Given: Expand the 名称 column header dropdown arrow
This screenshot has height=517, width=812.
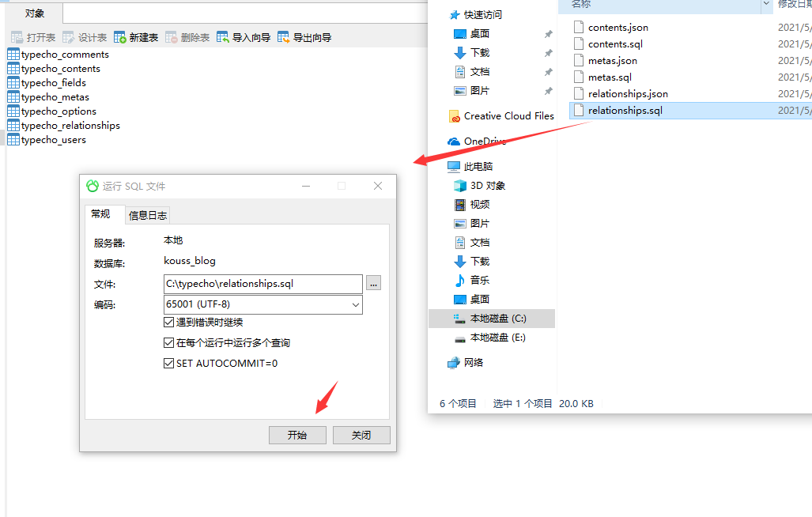Looking at the screenshot, I should click(x=766, y=4).
